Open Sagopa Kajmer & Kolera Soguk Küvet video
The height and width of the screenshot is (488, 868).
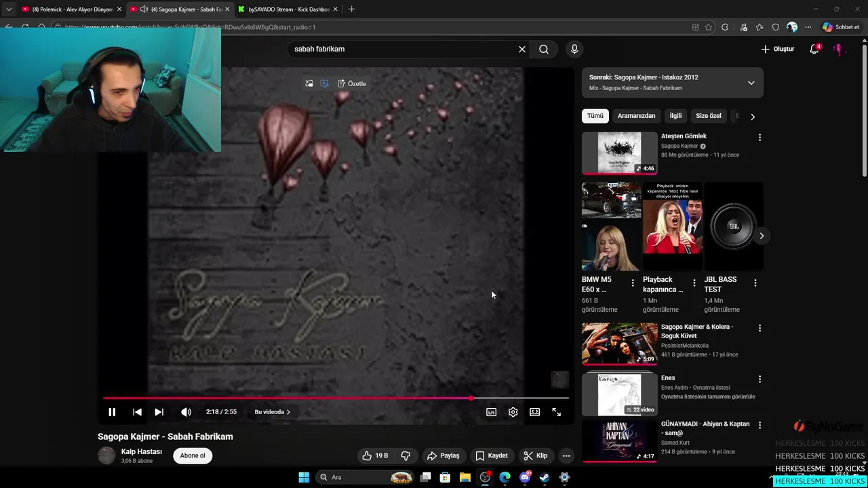619,344
